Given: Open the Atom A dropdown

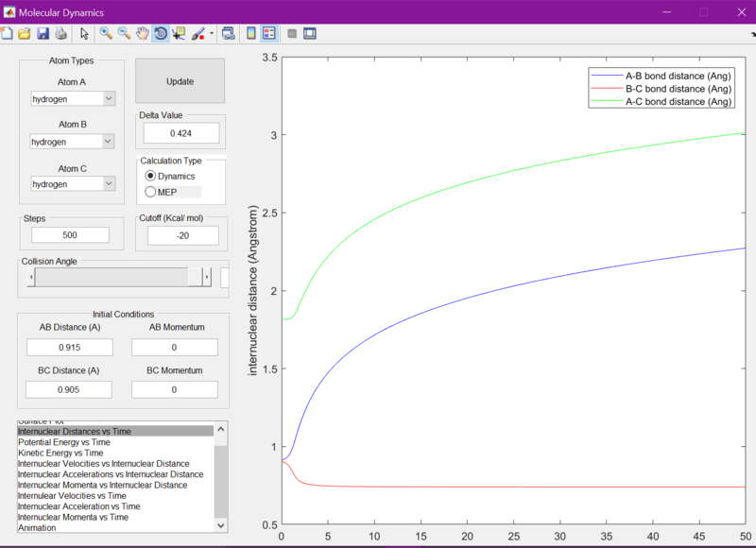Looking at the screenshot, I should [x=74, y=99].
